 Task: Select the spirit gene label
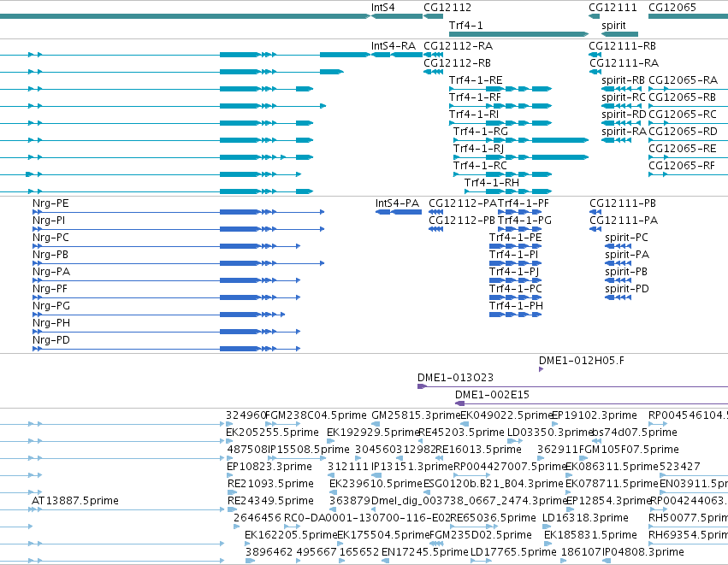pyautogui.click(x=613, y=26)
